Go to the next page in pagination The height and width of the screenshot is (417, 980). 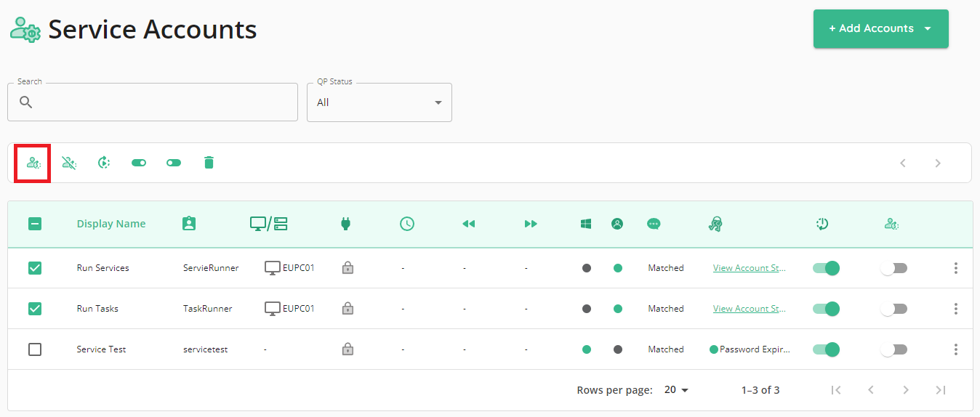906,390
